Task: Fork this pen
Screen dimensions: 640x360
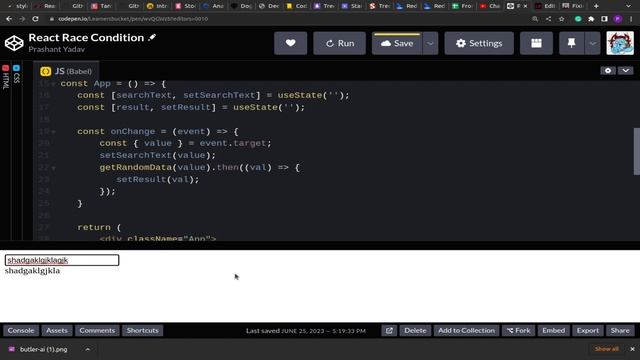Action: coord(518,331)
